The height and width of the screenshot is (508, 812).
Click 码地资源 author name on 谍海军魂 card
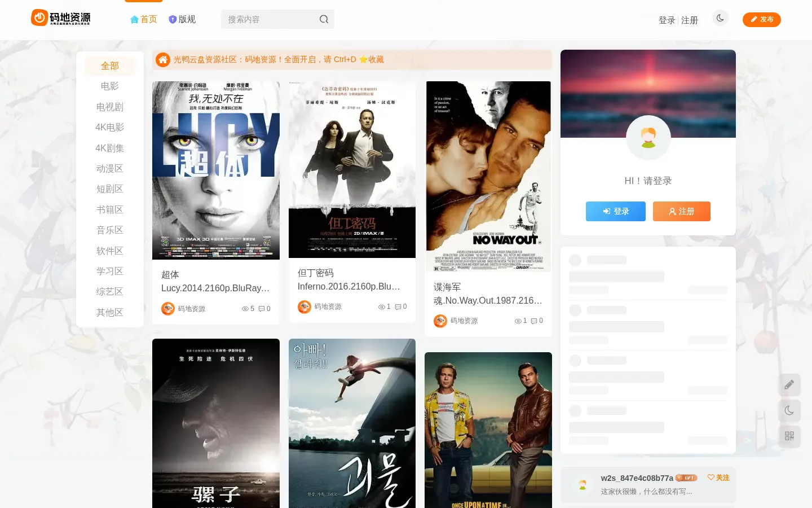click(464, 321)
